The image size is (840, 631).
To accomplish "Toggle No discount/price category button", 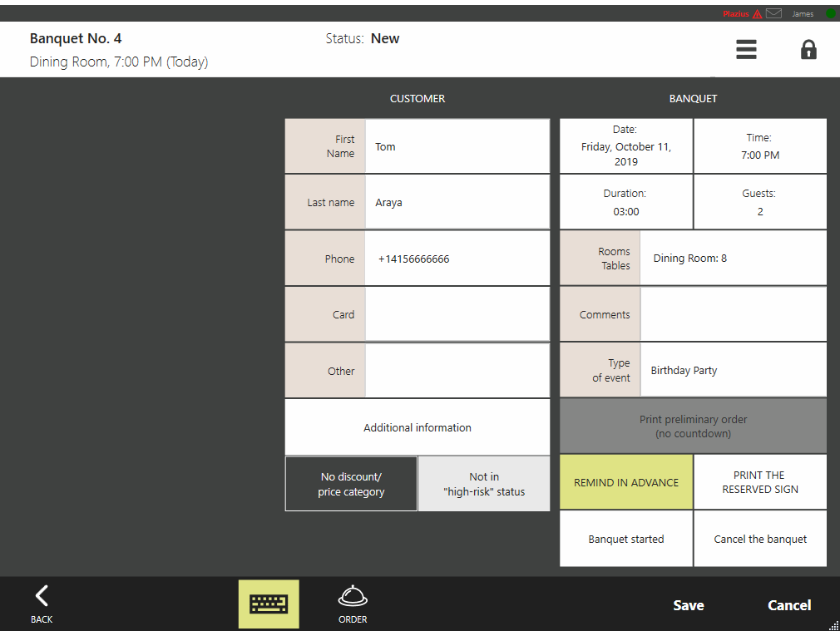I will point(351,484).
